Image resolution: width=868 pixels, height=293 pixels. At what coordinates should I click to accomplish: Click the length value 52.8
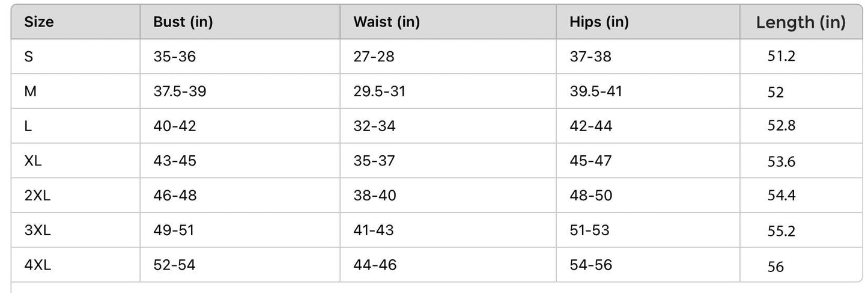[782, 126]
